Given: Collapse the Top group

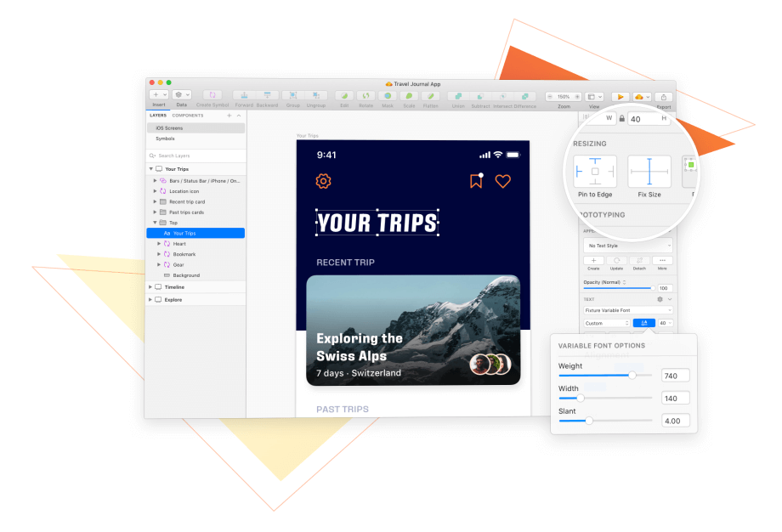Looking at the screenshot, I should pyautogui.click(x=155, y=223).
